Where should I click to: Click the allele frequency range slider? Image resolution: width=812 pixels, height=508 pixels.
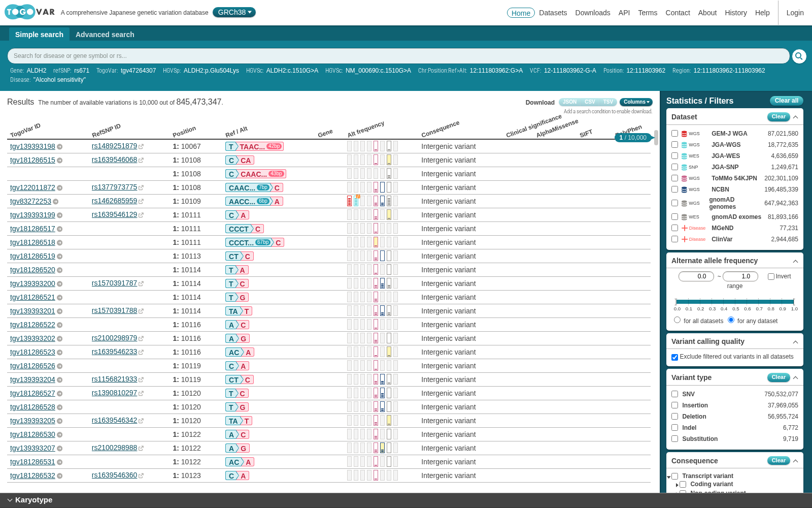[x=735, y=302]
